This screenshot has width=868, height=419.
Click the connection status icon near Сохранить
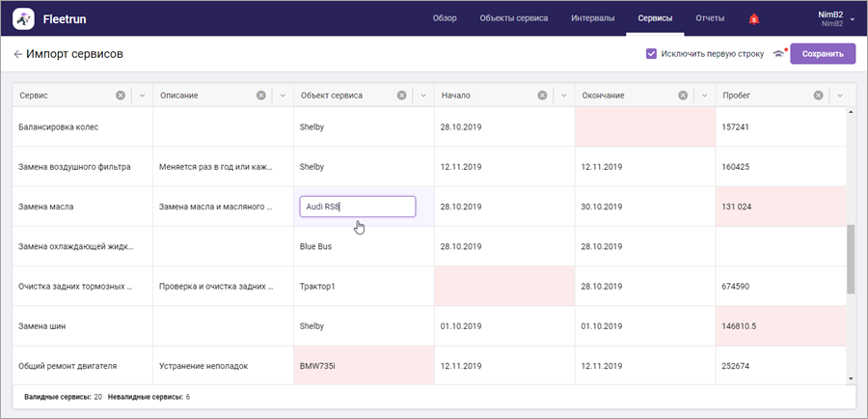click(779, 54)
